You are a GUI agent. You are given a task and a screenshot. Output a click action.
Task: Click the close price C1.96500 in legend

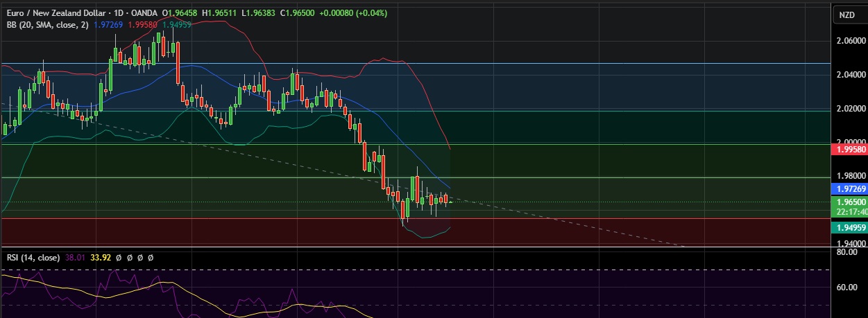coord(297,13)
